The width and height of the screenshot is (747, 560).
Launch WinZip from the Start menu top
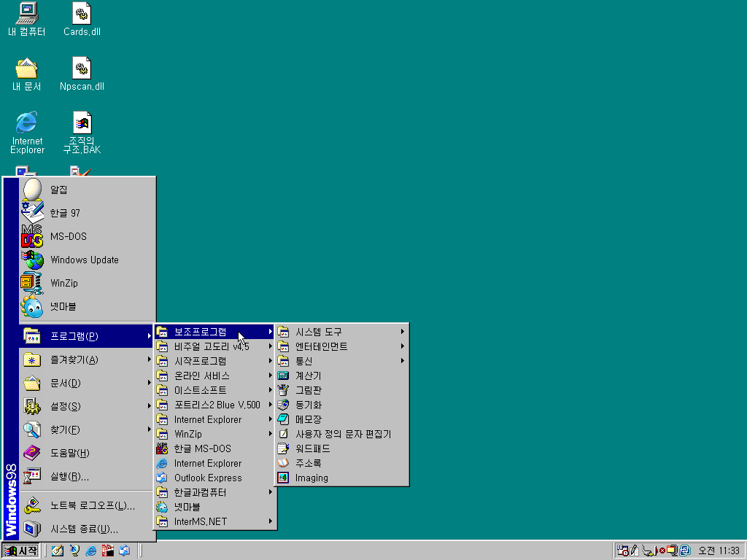88,283
